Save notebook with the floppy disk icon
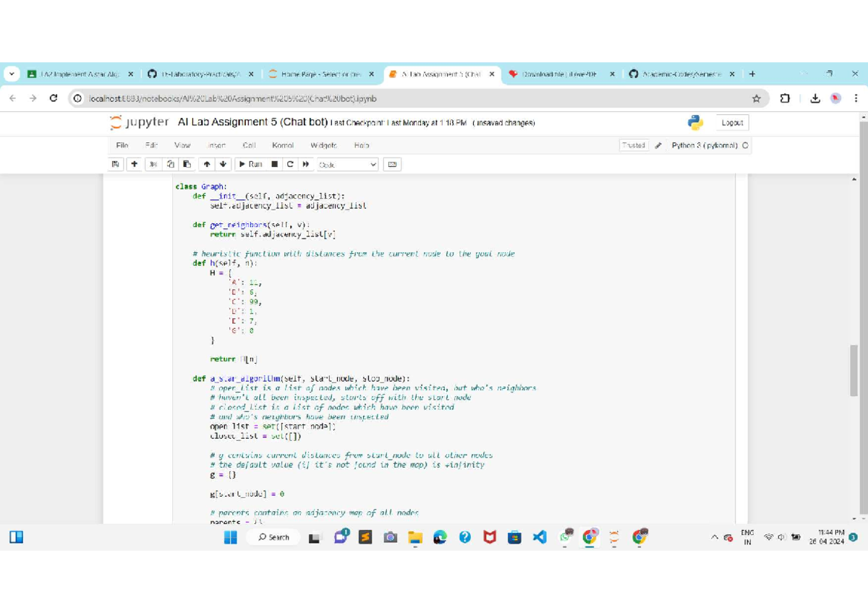The image size is (868, 613). click(116, 164)
